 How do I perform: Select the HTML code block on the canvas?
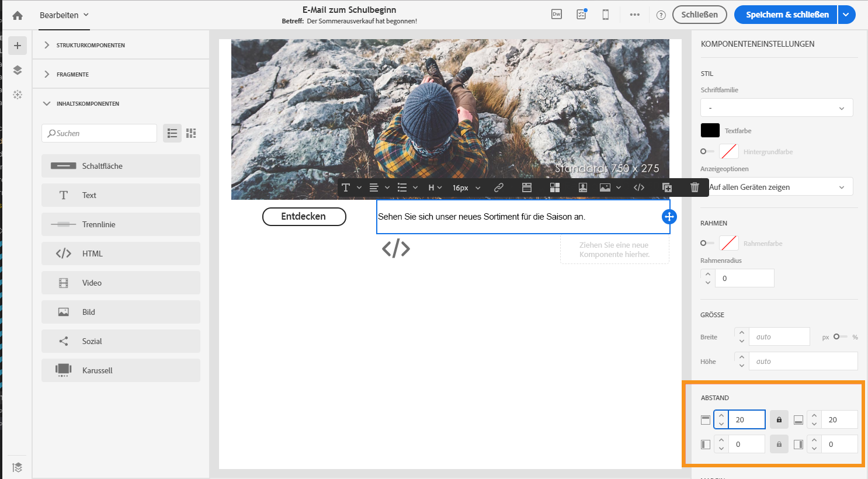tap(396, 248)
